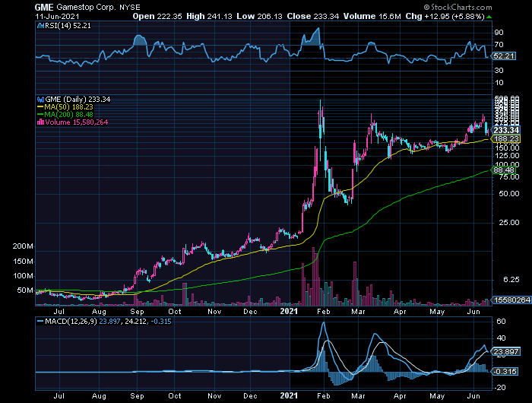Click the Low 206.13 value
The height and width of the screenshot is (403, 532).
[x=260, y=16]
